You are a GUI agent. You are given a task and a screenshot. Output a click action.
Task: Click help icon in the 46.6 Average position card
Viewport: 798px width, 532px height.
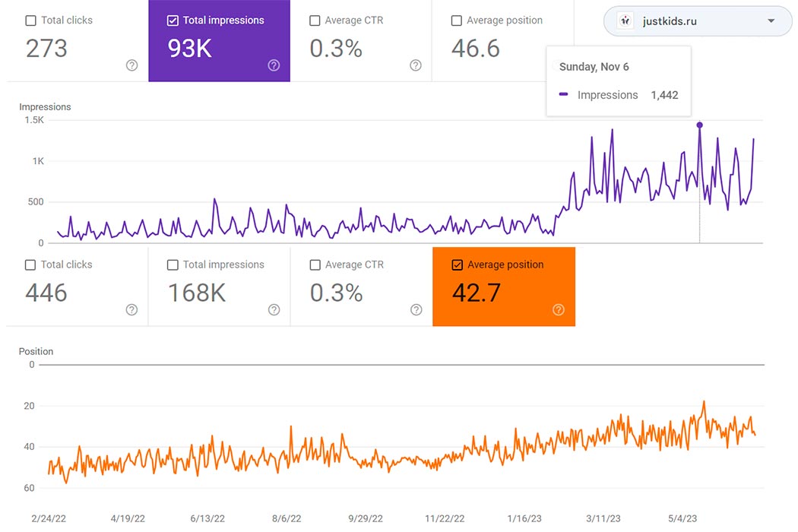point(557,65)
